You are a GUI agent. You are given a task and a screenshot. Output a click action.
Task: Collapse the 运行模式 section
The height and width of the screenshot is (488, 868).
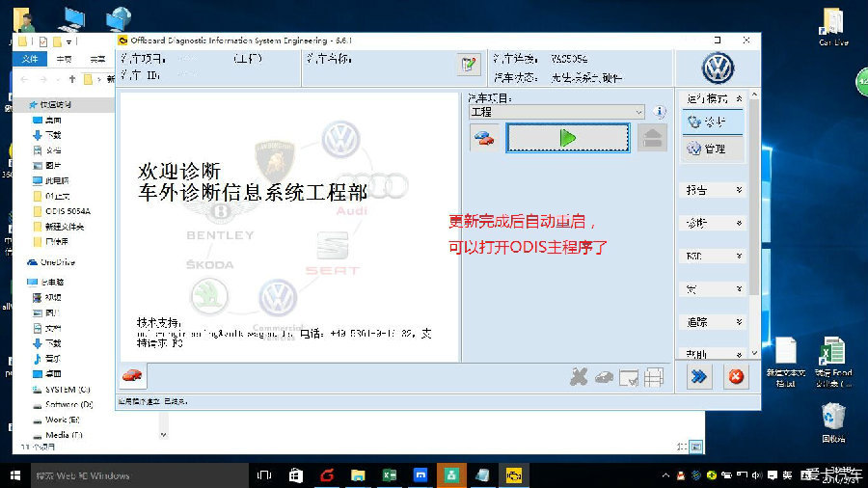[x=739, y=98]
